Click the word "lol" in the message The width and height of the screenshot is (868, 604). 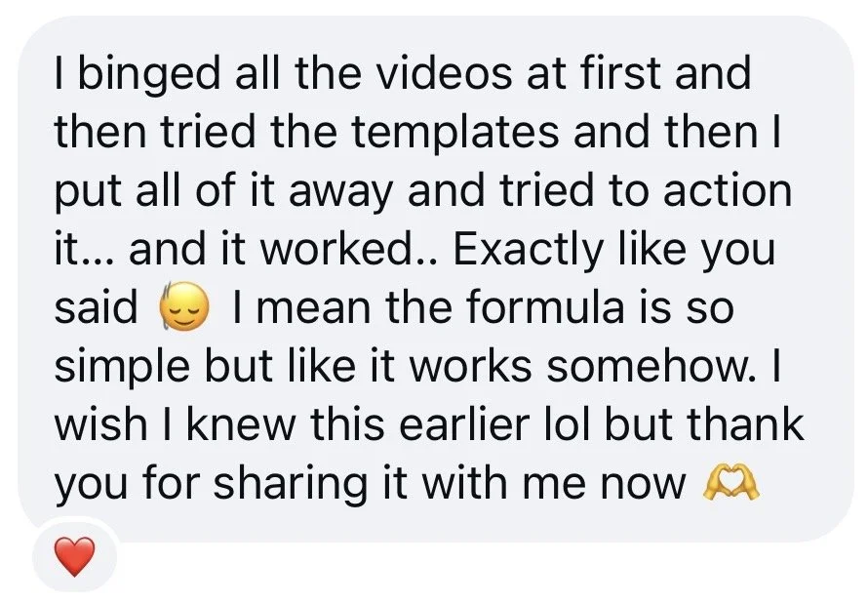pos(566,423)
